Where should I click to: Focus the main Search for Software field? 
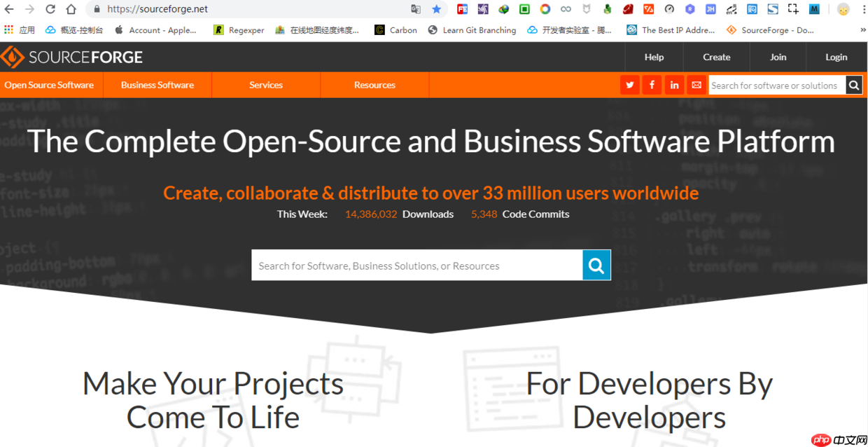pyautogui.click(x=416, y=266)
